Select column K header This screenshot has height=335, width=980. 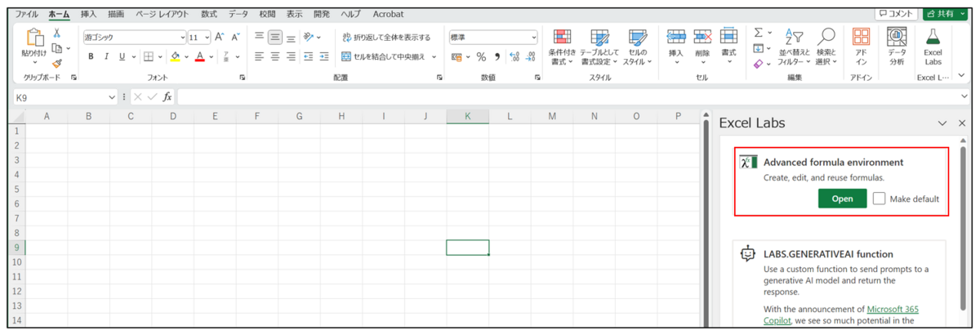point(467,116)
